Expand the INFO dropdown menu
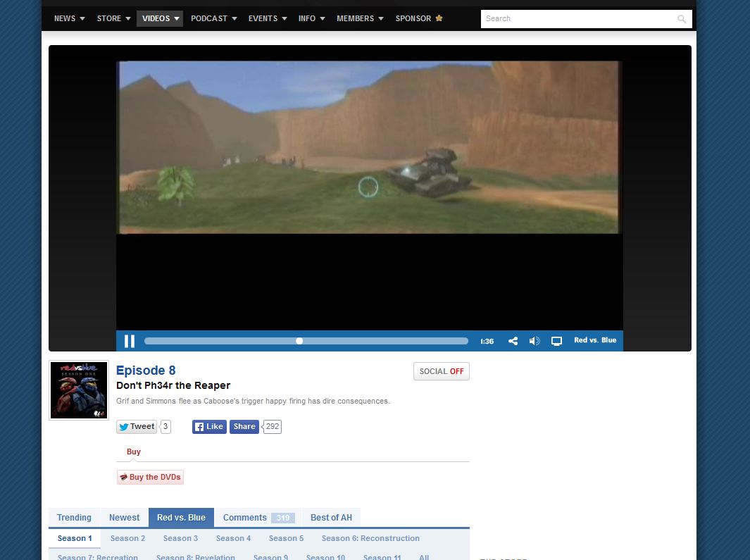750x560 pixels. click(311, 18)
